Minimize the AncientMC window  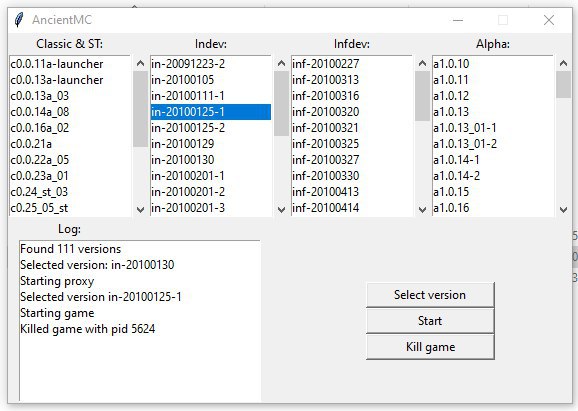(458, 20)
